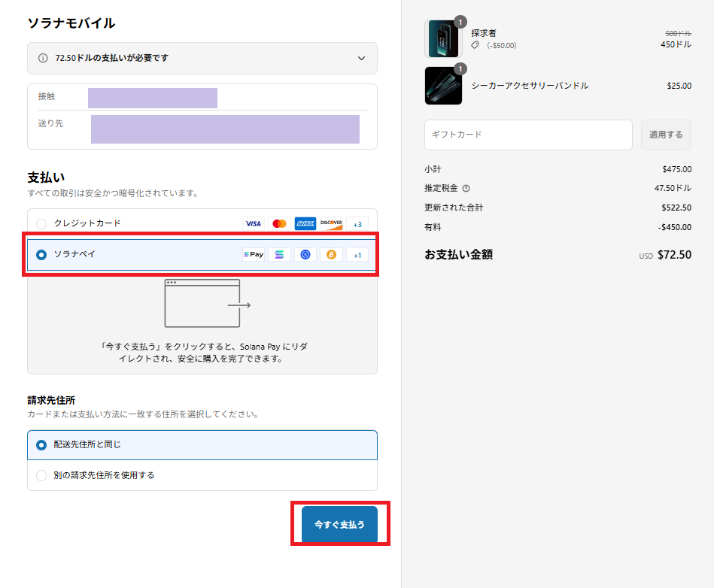
Task: Click the Mastercard logo
Action: tap(279, 223)
